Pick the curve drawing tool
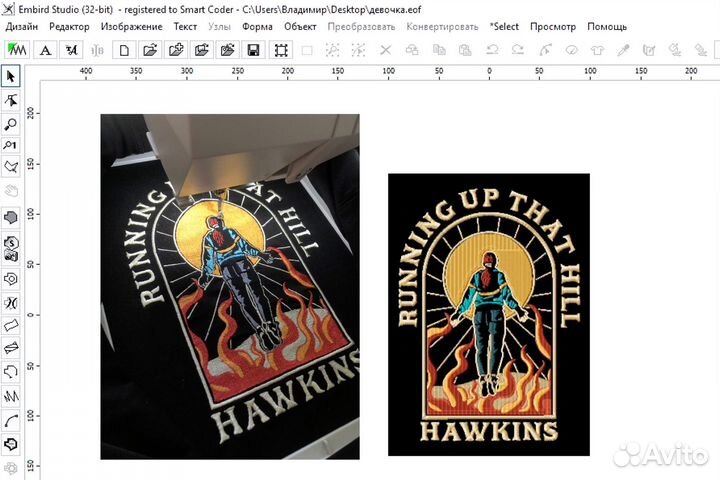Image resolution: width=720 pixels, height=480 pixels. [11, 420]
